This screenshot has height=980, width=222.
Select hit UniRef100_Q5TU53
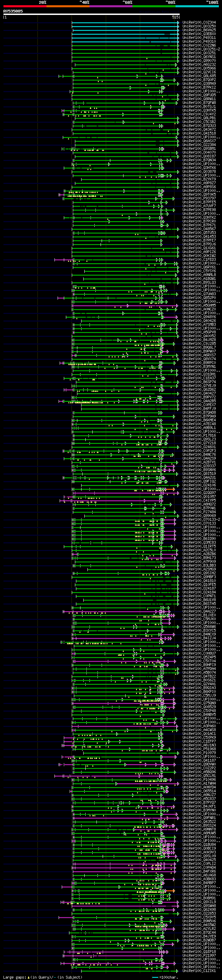tap(199, 233)
